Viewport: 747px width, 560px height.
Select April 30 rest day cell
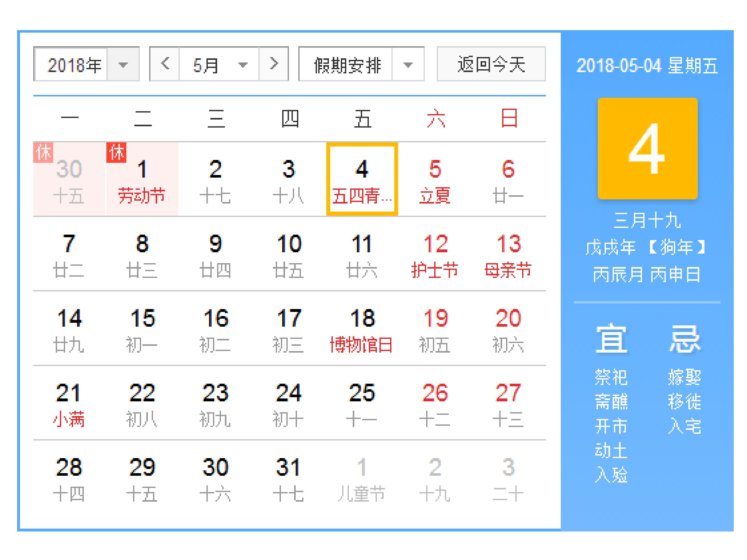click(x=69, y=179)
